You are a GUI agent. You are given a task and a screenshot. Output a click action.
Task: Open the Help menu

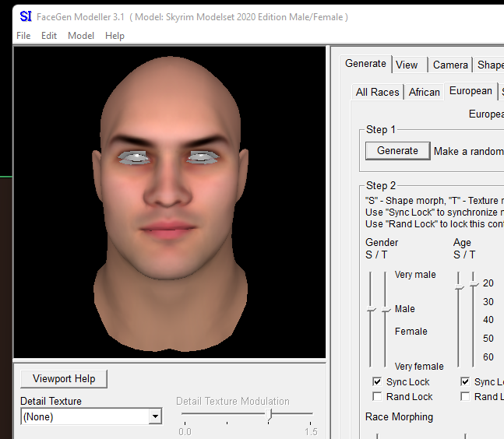[x=115, y=36]
